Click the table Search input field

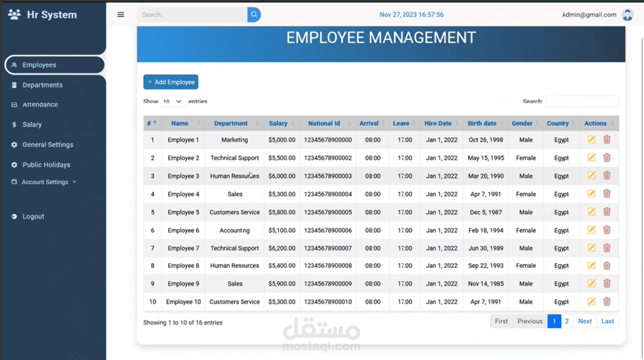(x=582, y=101)
